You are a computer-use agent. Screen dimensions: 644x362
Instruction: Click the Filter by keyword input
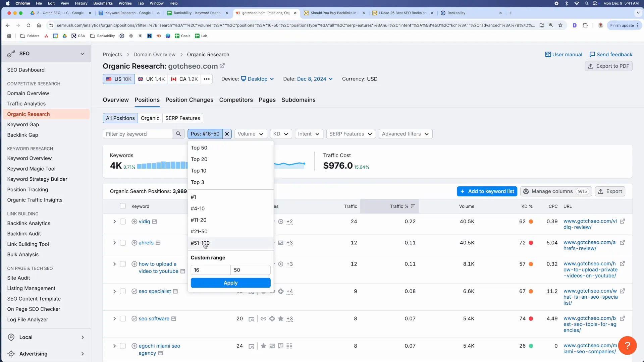tap(138, 134)
